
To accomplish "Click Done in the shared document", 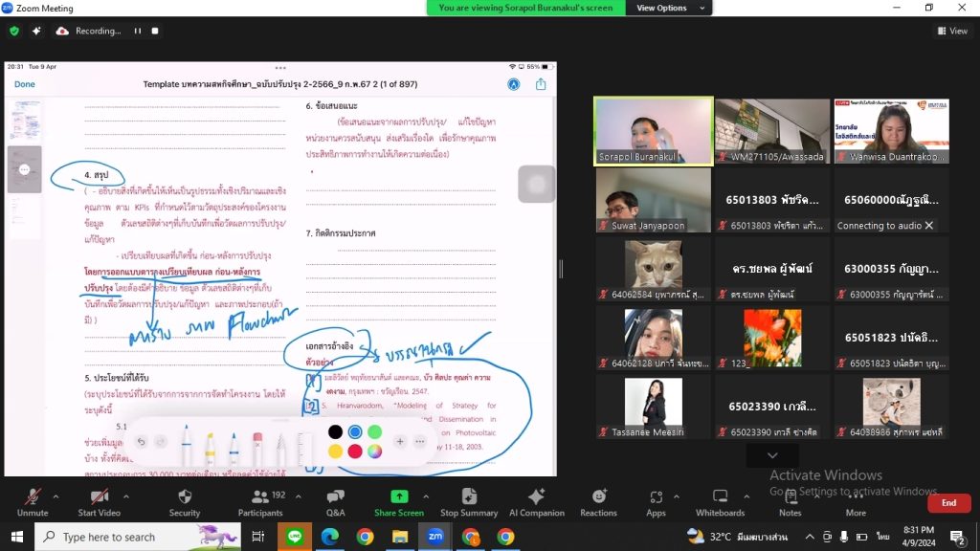I will 24,84.
